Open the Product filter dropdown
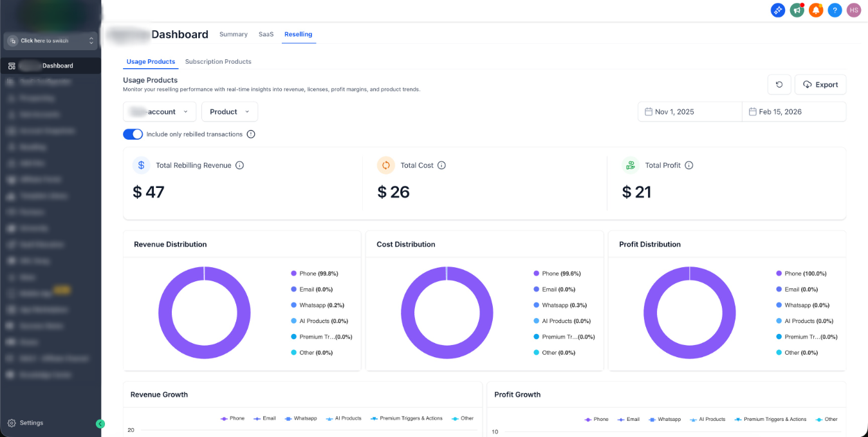 tap(230, 112)
